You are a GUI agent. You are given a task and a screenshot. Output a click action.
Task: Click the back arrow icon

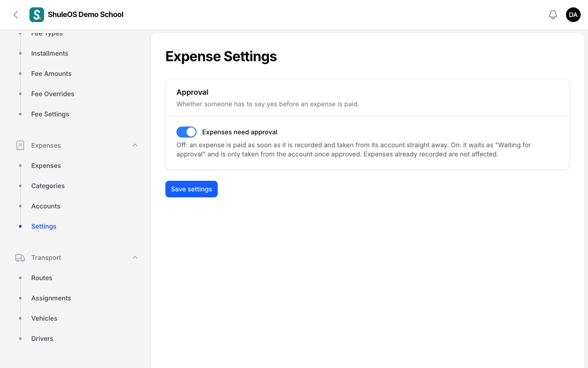pyautogui.click(x=16, y=15)
